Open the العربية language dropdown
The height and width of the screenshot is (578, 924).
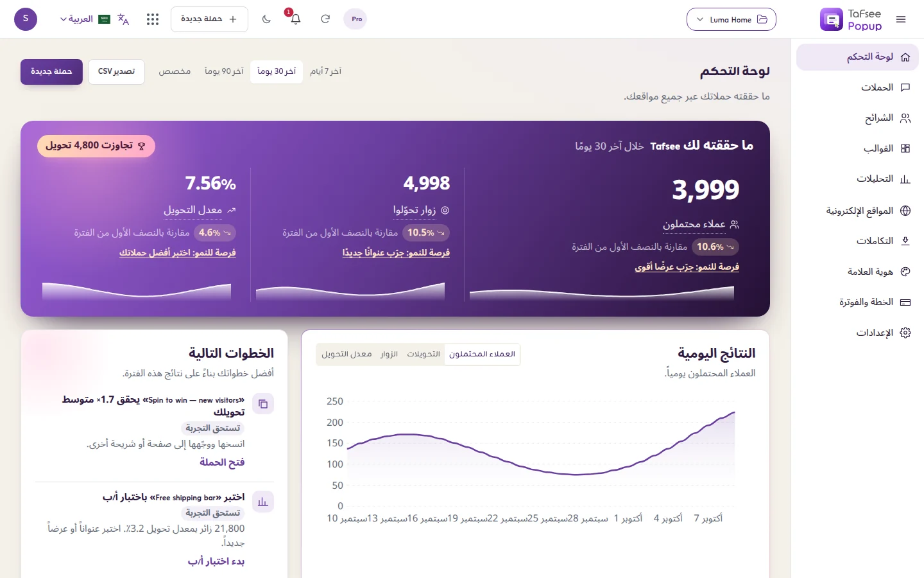[x=85, y=19]
